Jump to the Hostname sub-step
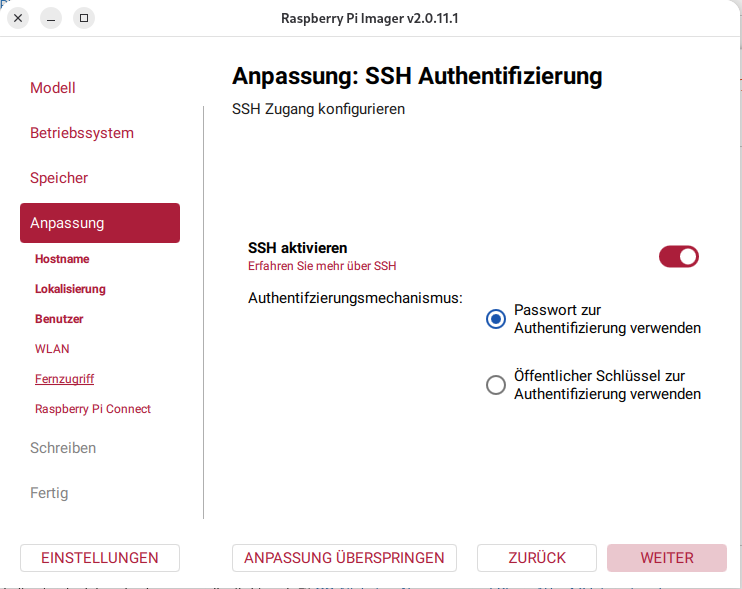 pos(62,259)
